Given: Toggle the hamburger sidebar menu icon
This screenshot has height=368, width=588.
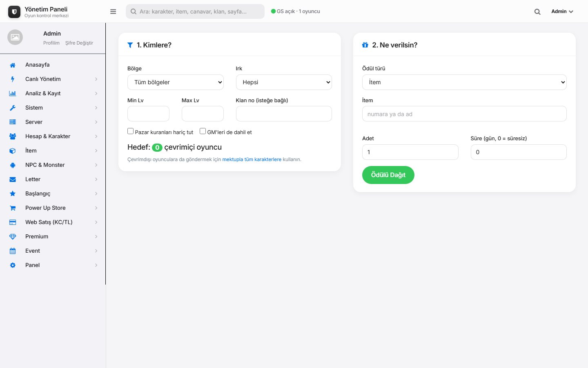Looking at the screenshot, I should pos(113,11).
